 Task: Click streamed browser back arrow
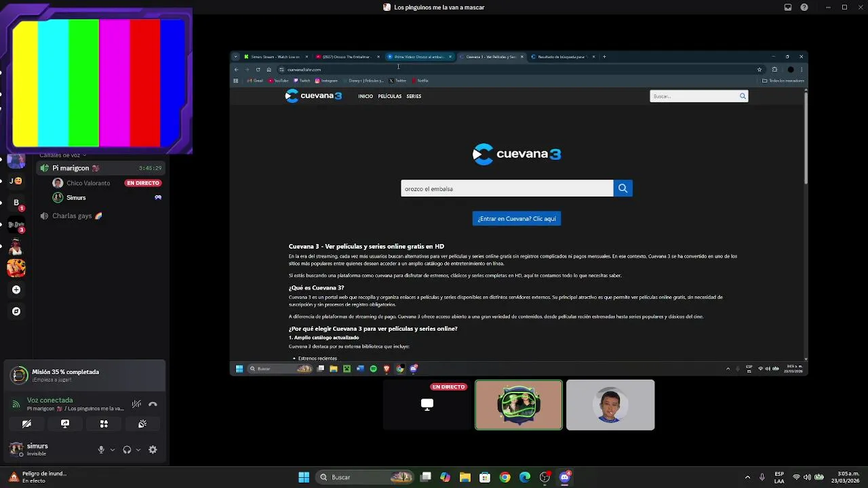(x=236, y=69)
